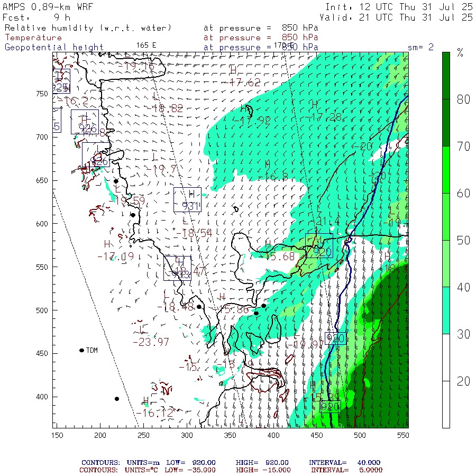Image resolution: width=476 pixels, height=476 pixels.
Task: Click the -18.48 temperature low value
Action: 176,307
